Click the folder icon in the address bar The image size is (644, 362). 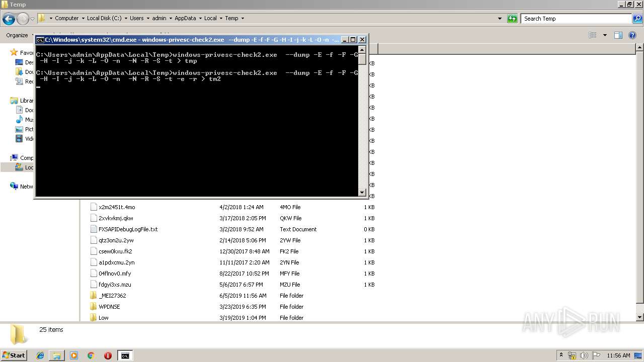click(x=42, y=18)
